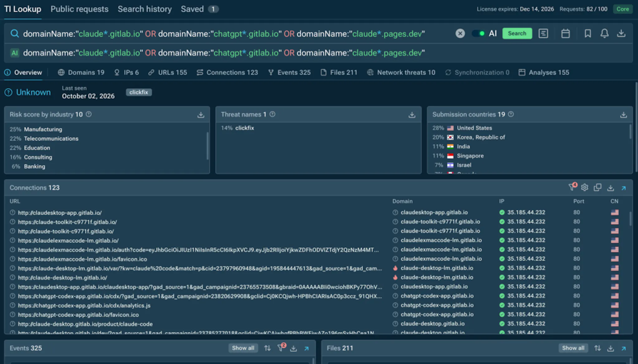The image size is (638, 364).
Task: Download the Connections table
Action: [x=611, y=188]
